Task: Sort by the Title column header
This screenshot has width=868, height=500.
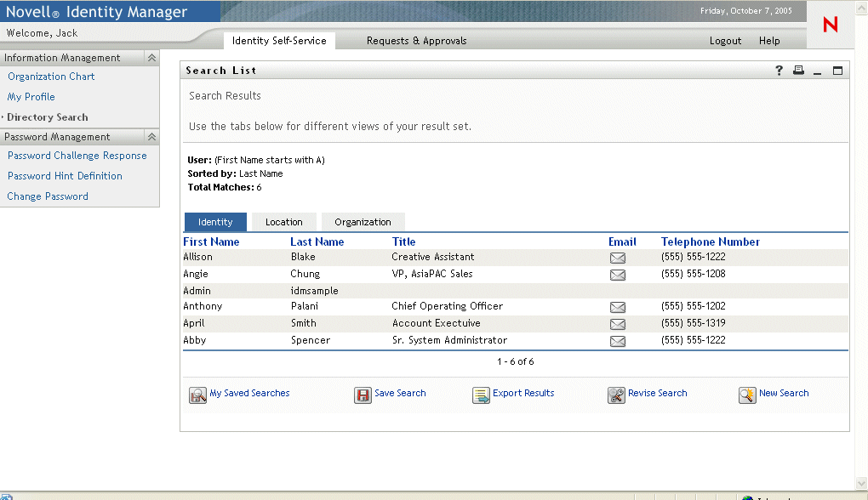Action: [403, 241]
